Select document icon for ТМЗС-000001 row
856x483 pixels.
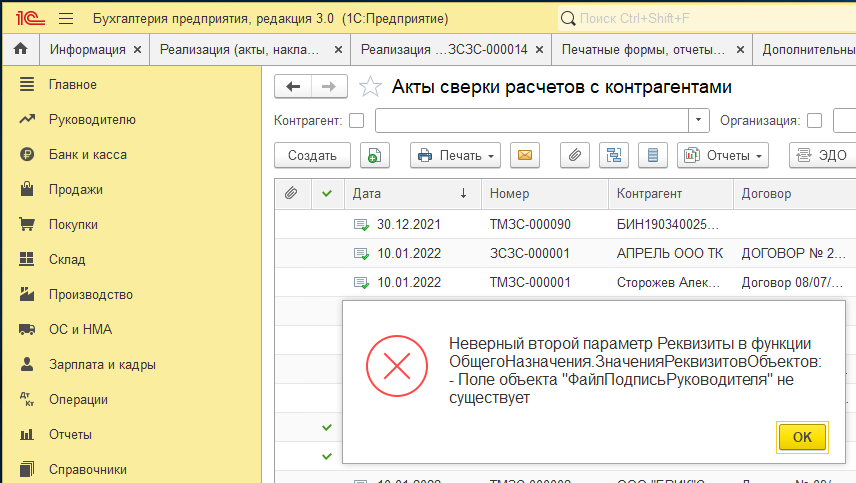click(361, 282)
